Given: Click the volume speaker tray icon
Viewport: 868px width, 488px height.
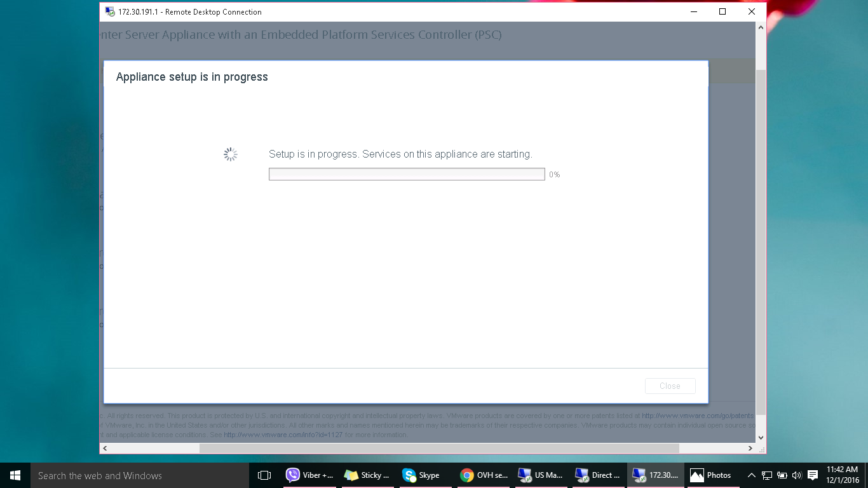Looking at the screenshot, I should (797, 475).
